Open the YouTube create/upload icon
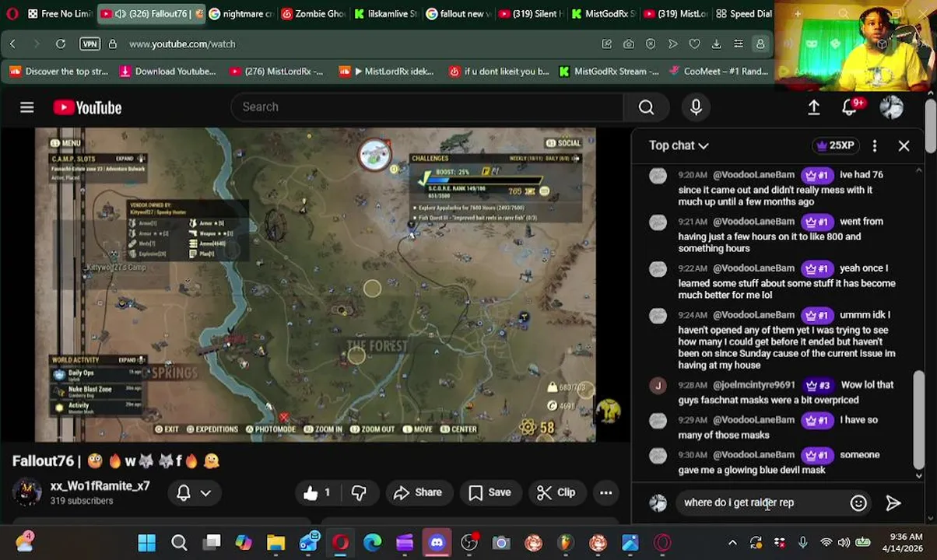 (x=813, y=107)
